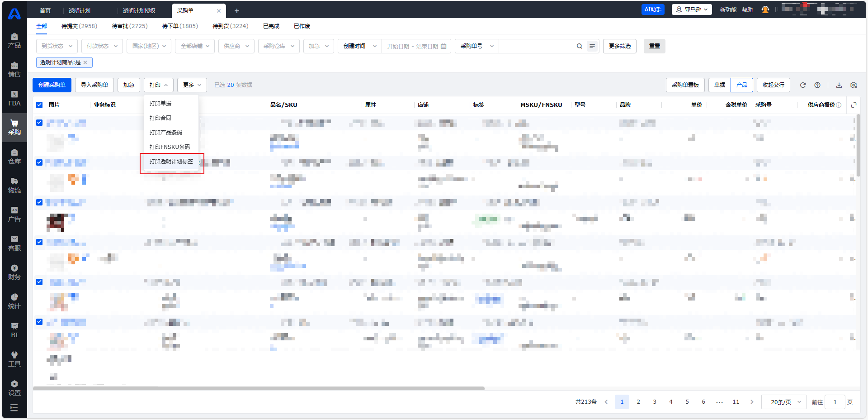
Task: Open the help question-mark icon in toolbar
Action: [817, 85]
